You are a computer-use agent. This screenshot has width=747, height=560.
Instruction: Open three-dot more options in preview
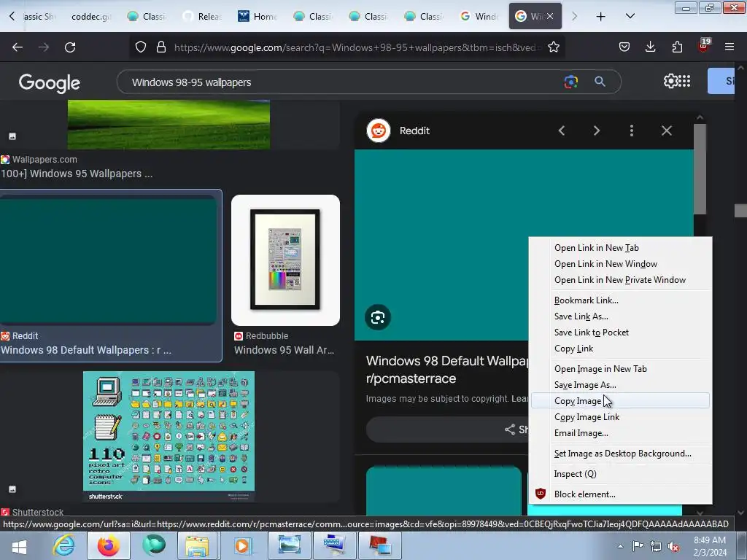click(x=632, y=131)
